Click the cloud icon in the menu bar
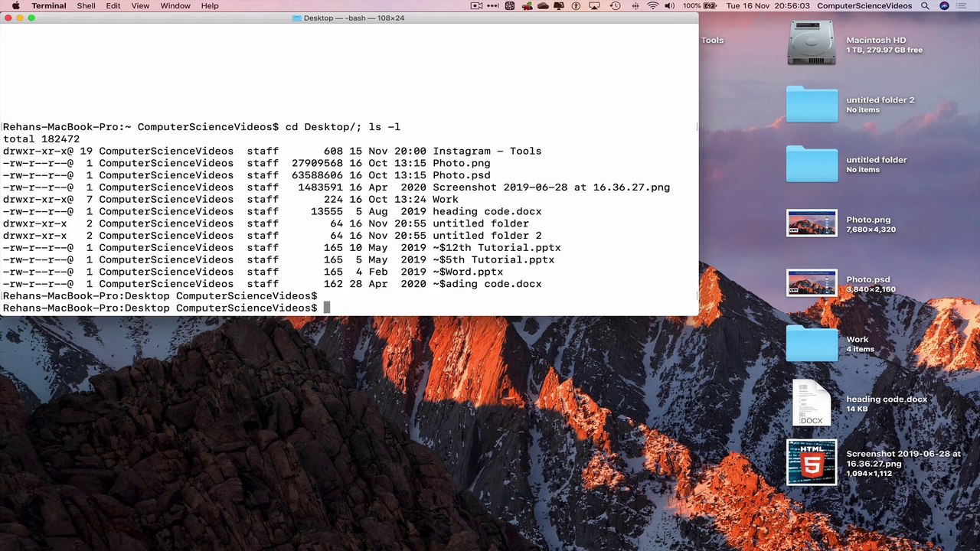Viewport: 980px width, 551px height. (x=544, y=5)
